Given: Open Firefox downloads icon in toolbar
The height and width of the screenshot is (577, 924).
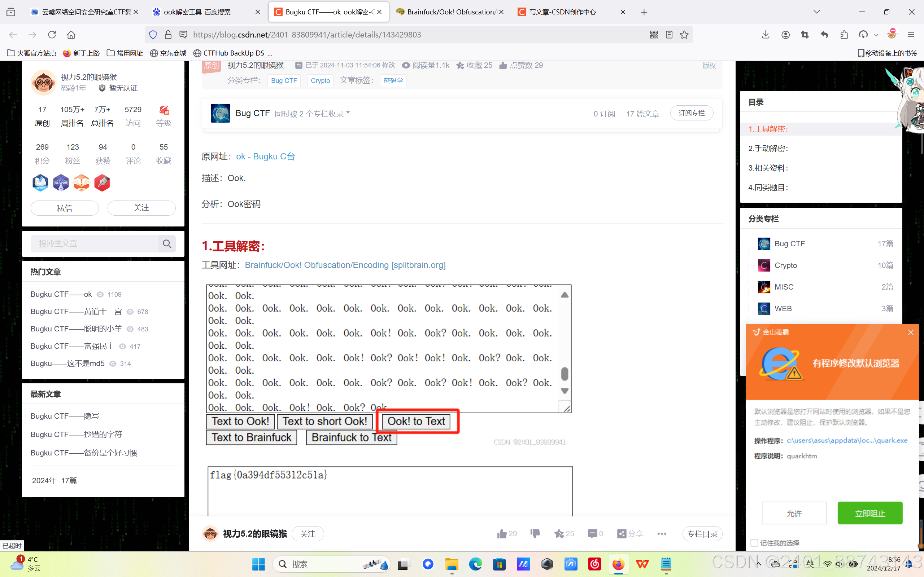Looking at the screenshot, I should 766,35.
